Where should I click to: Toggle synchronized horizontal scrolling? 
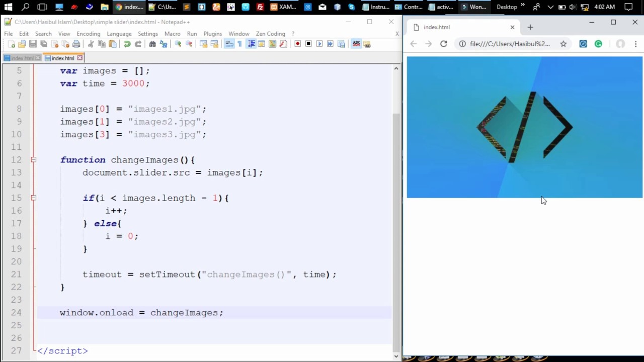pos(214,44)
